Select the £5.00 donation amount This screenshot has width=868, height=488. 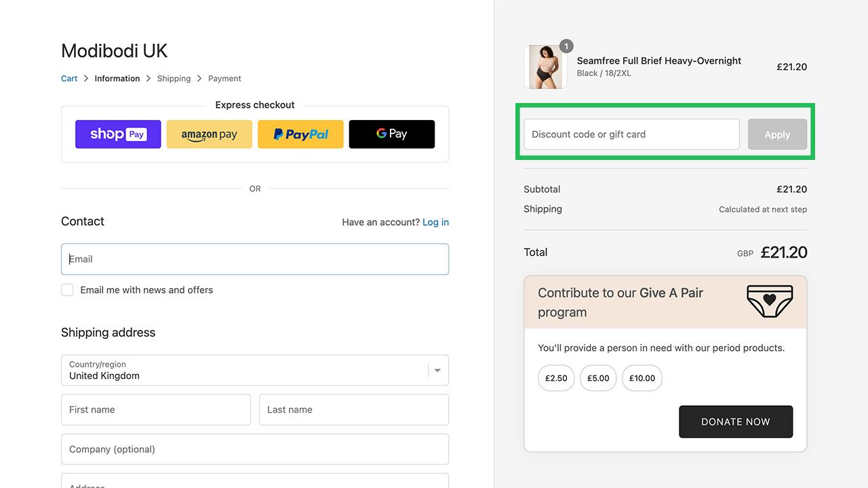598,378
